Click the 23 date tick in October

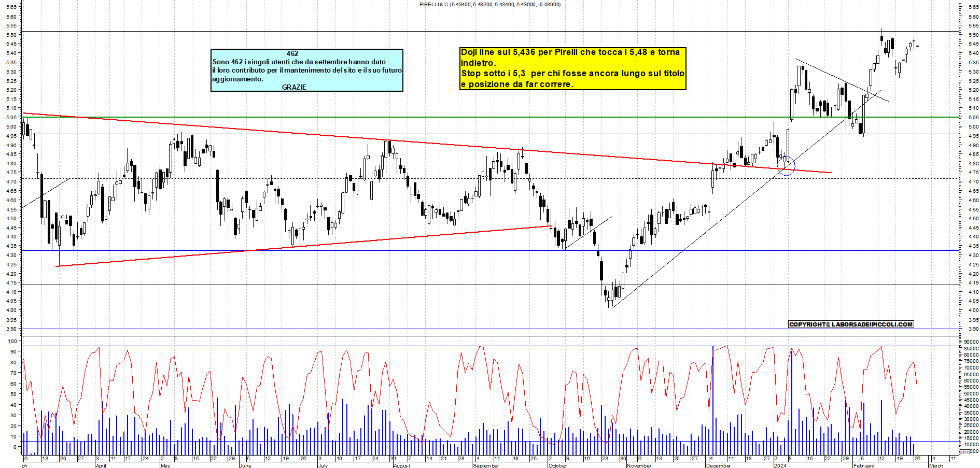point(605,459)
